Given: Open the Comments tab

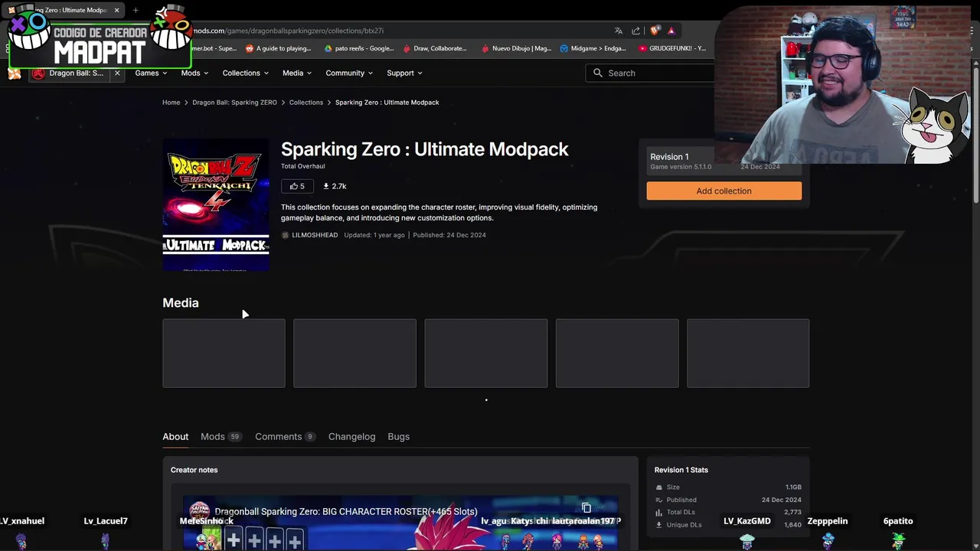Looking at the screenshot, I should [285, 436].
